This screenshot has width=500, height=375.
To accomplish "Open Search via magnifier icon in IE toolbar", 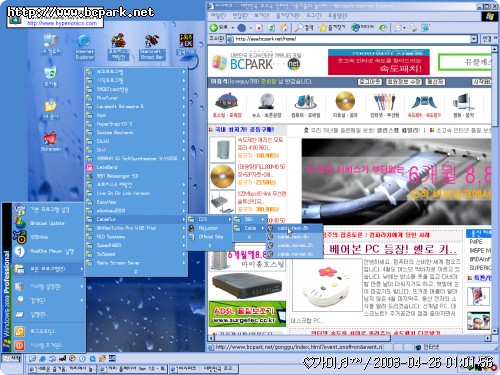I will pos(300,28).
